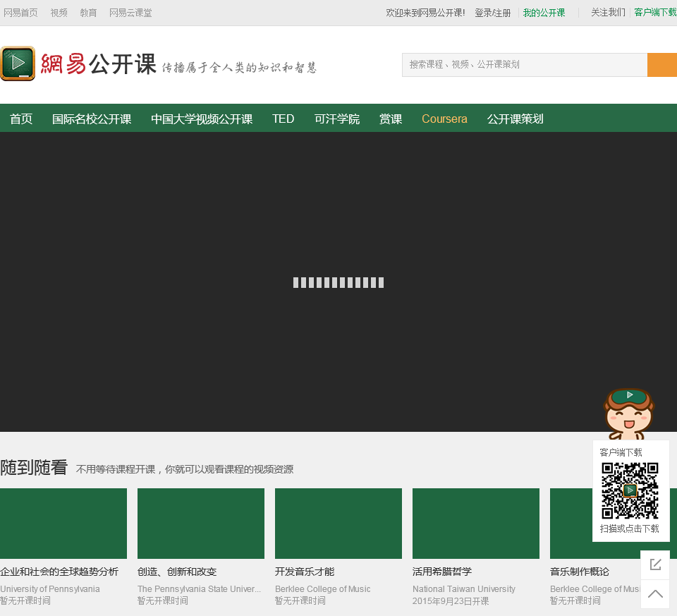Click course title 活用希腊哲学
This screenshot has height=616, width=677.
click(x=442, y=572)
